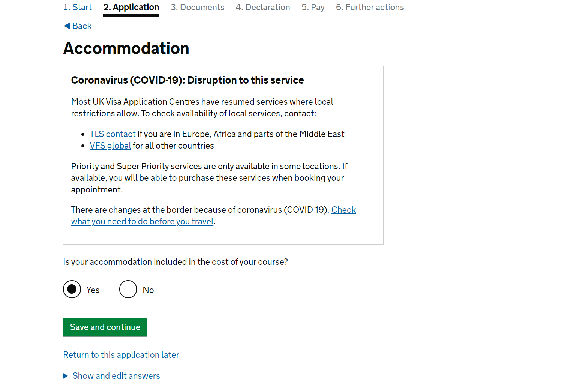Switch to the 3. Documents step

(x=198, y=7)
